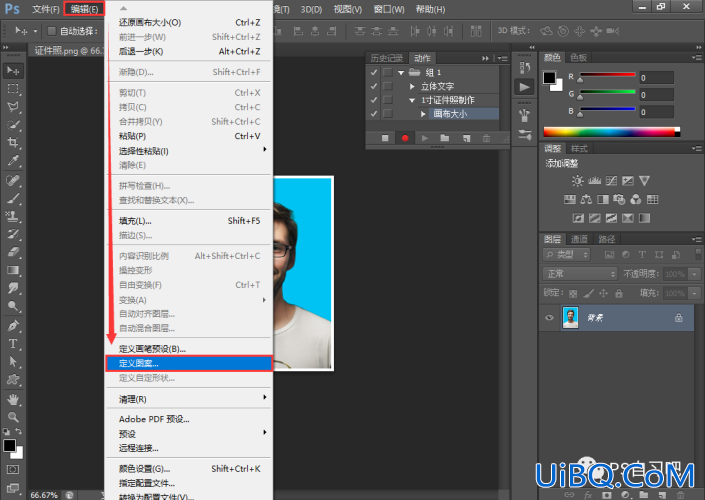Select the Healing Brush tool

coord(13,180)
